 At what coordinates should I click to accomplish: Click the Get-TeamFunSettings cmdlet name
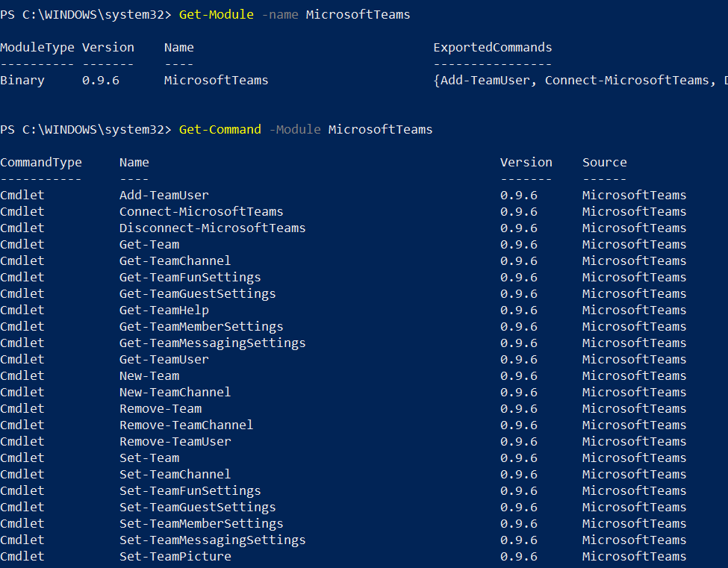(190, 277)
